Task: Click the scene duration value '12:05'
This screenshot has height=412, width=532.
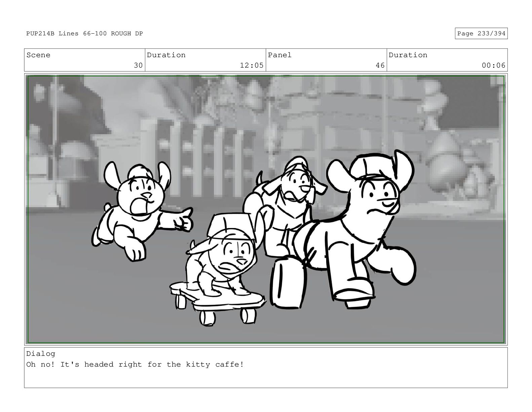Action: [x=252, y=65]
